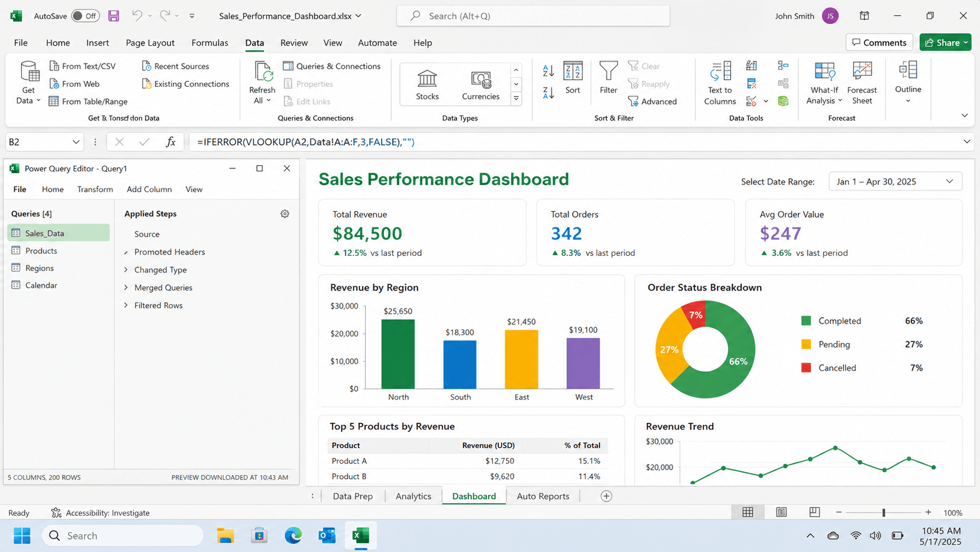Image resolution: width=980 pixels, height=552 pixels.
Task: Open Applied Steps settings gear
Action: point(285,214)
